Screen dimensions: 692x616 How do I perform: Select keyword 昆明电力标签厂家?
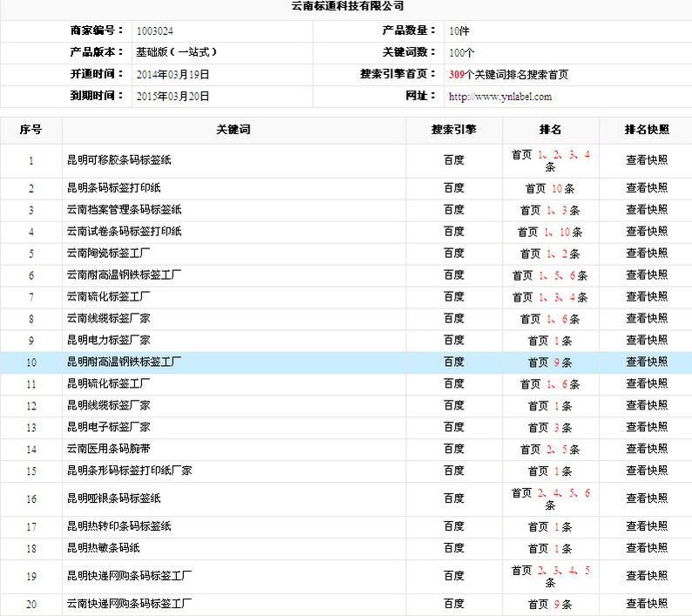click(109, 340)
